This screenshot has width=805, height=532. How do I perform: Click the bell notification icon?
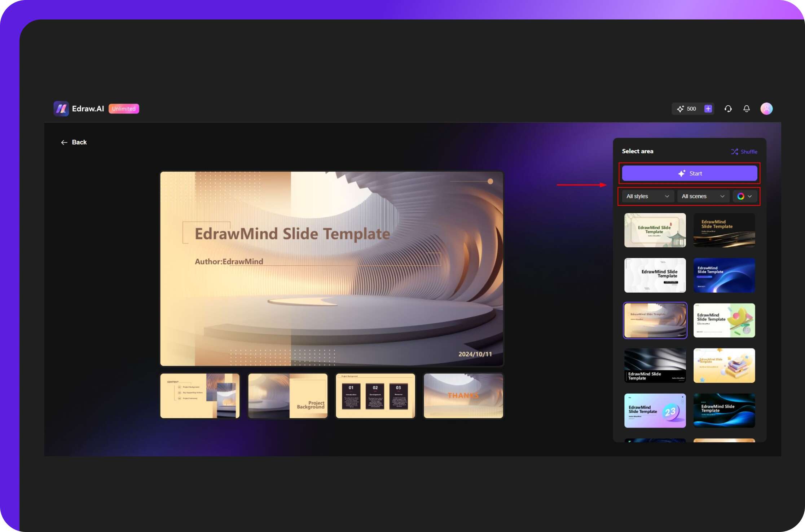pyautogui.click(x=747, y=108)
